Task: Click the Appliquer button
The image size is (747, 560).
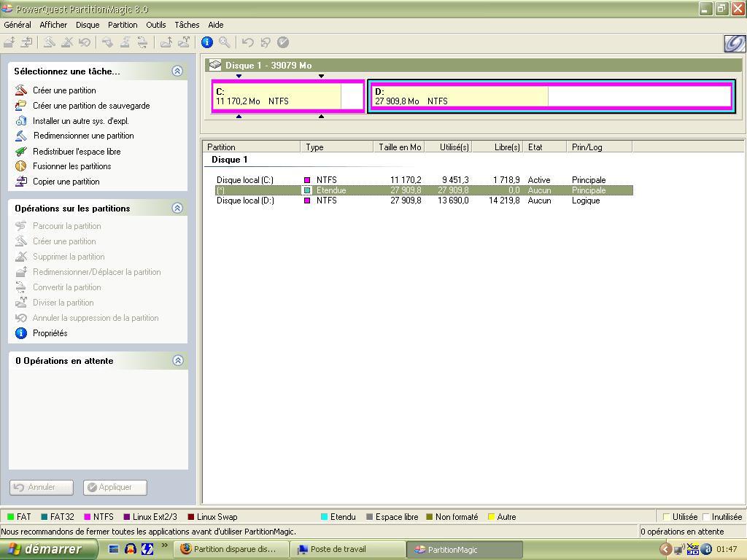Action: [115, 487]
